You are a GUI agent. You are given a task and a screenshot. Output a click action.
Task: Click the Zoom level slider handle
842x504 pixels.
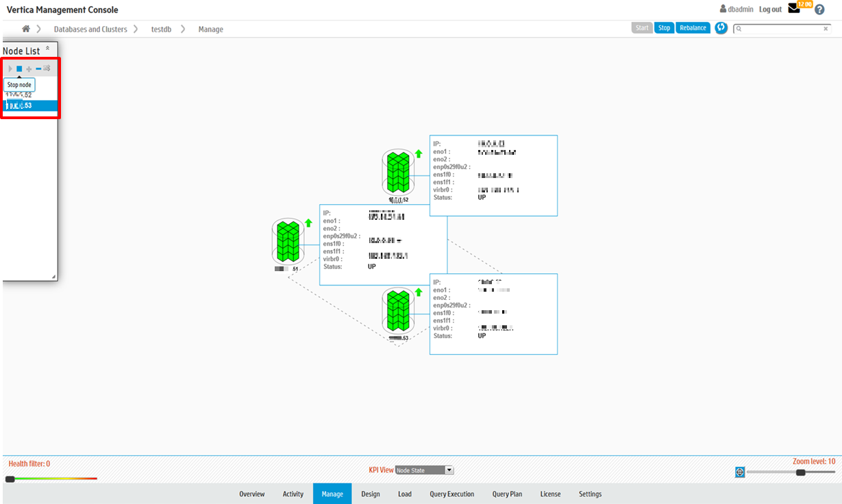pos(800,472)
